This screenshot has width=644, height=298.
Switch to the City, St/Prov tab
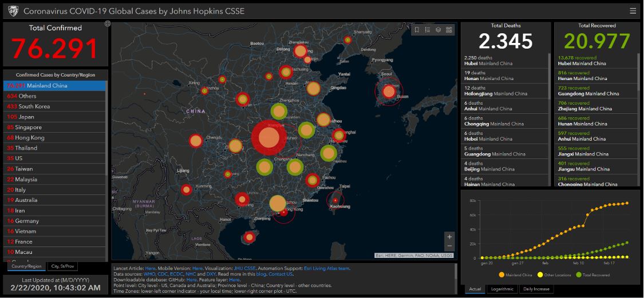[x=63, y=267]
